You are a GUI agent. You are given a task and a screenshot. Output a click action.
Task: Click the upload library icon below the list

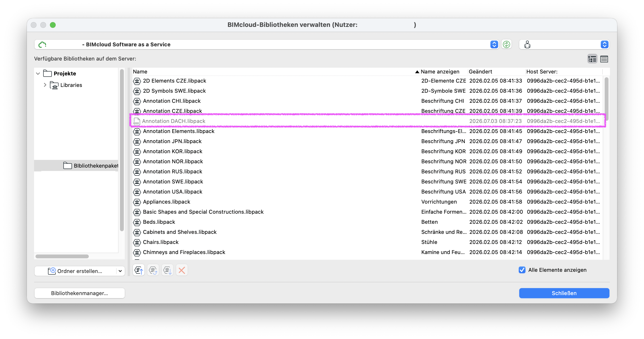click(x=139, y=270)
